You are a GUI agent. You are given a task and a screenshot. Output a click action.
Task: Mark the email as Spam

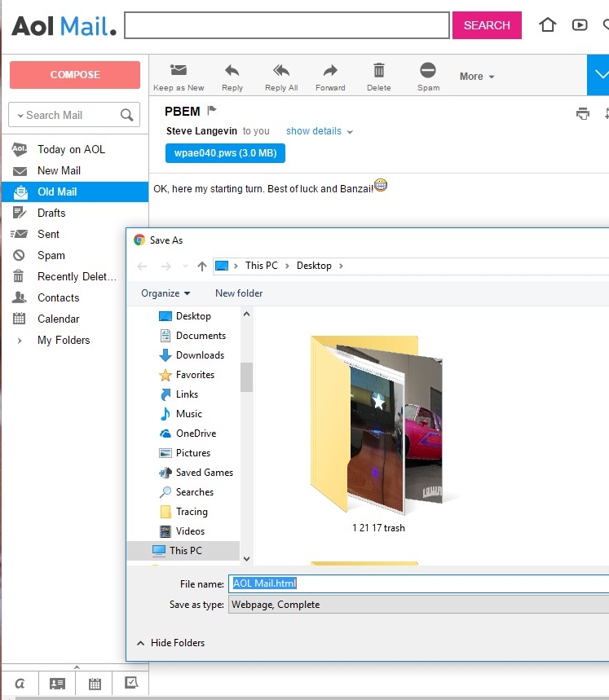click(x=428, y=77)
